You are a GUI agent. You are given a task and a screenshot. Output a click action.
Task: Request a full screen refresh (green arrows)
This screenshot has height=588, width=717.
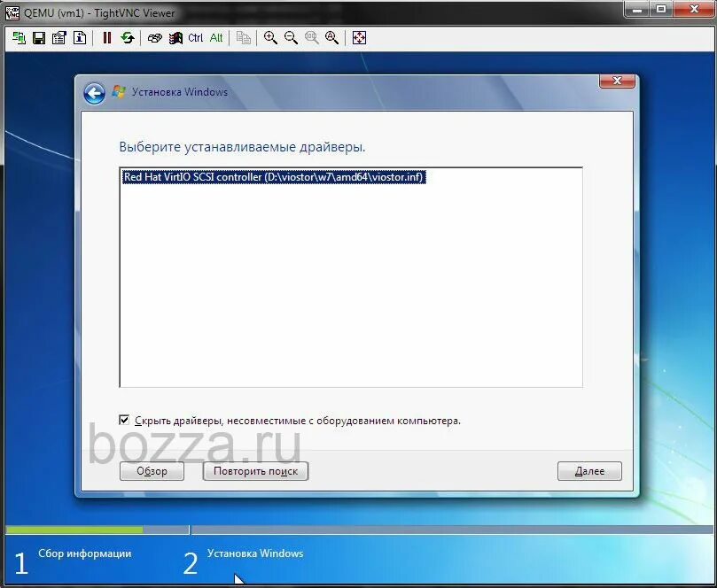click(x=128, y=37)
